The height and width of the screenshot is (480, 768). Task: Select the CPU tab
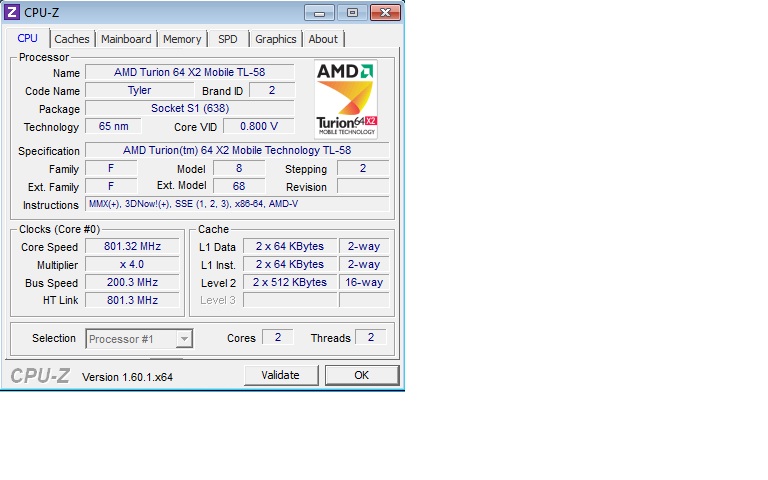[x=28, y=39]
